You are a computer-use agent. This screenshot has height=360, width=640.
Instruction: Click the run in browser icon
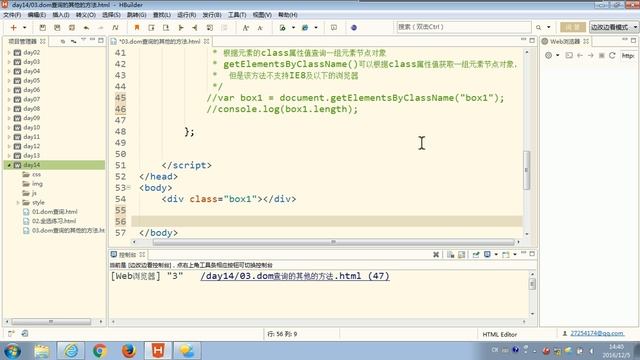pyautogui.click(x=282, y=27)
